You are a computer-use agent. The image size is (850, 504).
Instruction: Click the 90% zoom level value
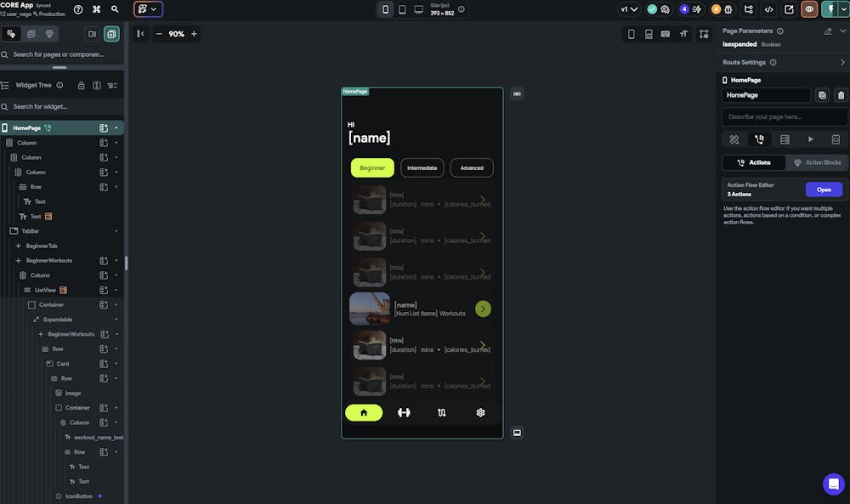[176, 34]
